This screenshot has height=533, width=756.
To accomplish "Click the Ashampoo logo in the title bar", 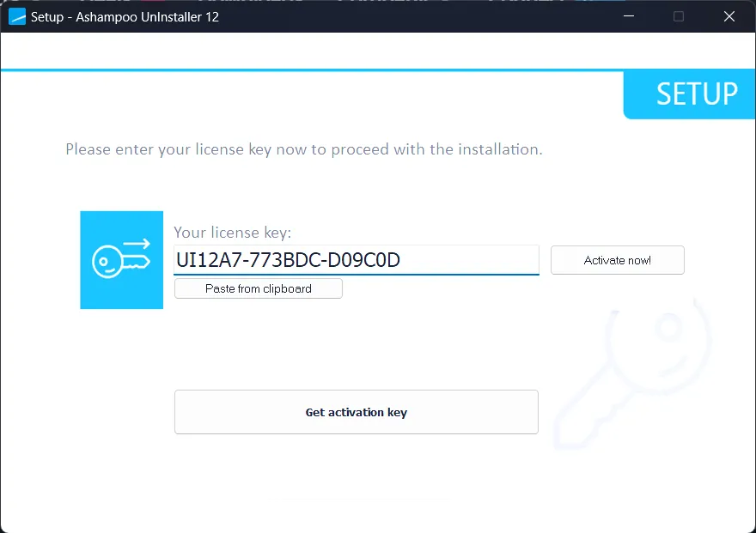I will tap(15, 16).
